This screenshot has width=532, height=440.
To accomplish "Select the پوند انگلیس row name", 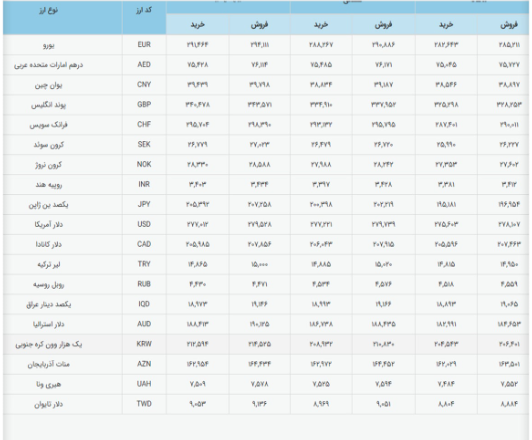I will click(x=49, y=105).
